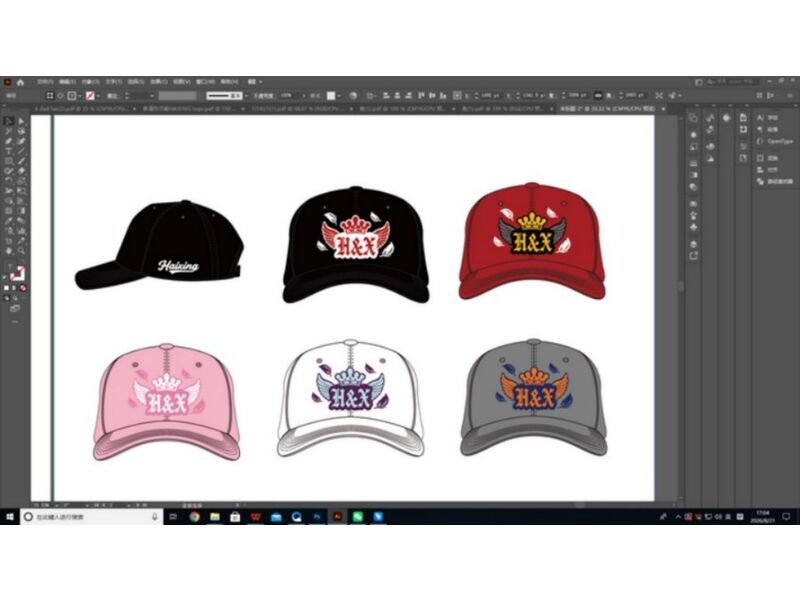Click the toolbar fill and stroke box
Image resolution: width=800 pixels, height=600 pixels.
click(x=17, y=273)
